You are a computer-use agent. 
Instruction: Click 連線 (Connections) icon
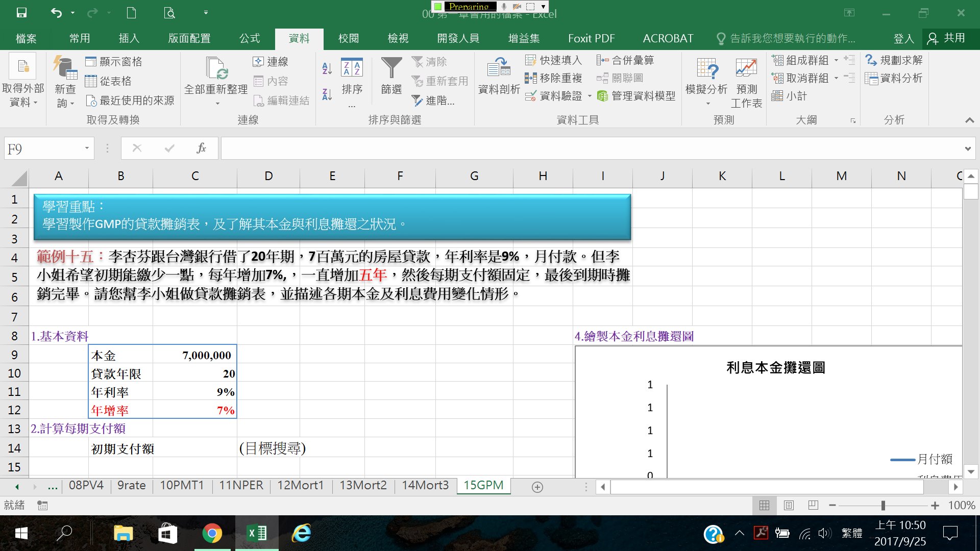[x=258, y=62]
